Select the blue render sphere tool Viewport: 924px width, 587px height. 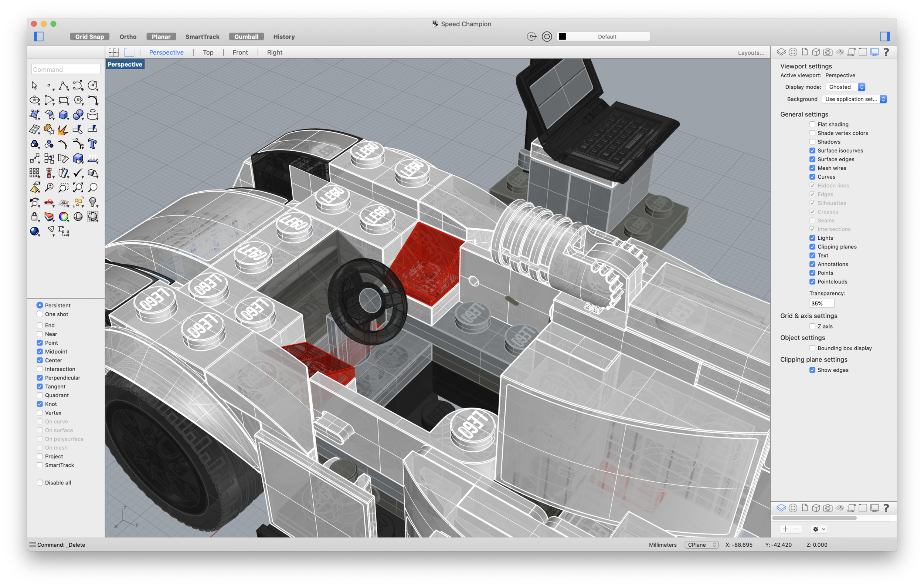pyautogui.click(x=34, y=231)
